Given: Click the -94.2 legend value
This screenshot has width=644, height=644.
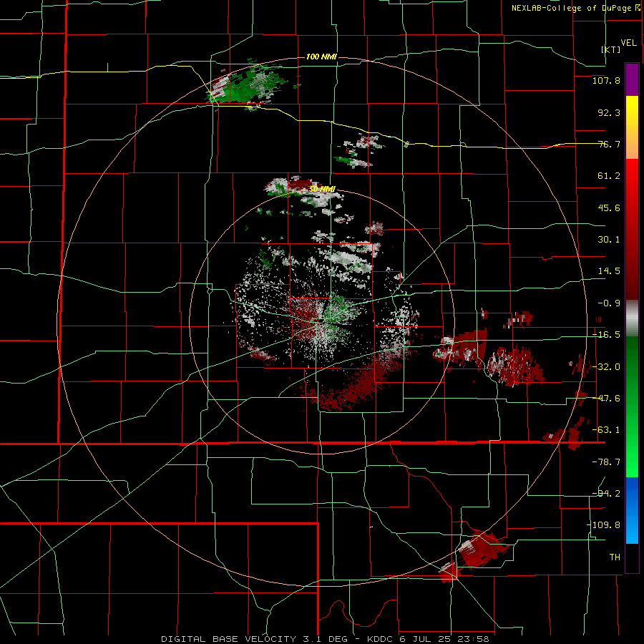Looking at the screenshot, I should coord(606,494).
